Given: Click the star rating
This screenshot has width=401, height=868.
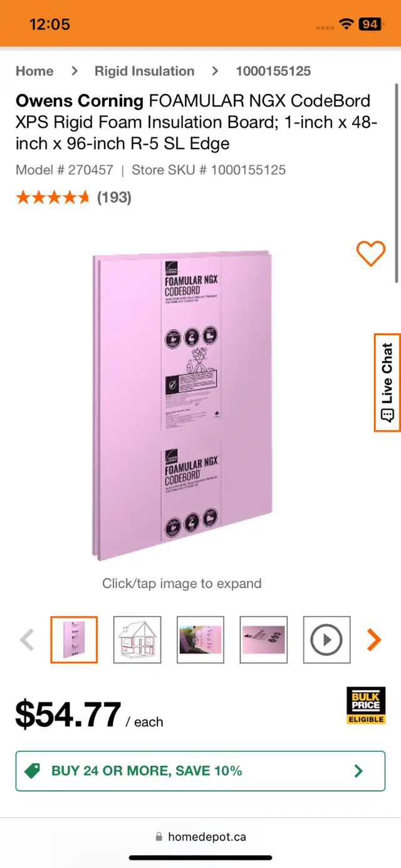Looking at the screenshot, I should click(53, 198).
